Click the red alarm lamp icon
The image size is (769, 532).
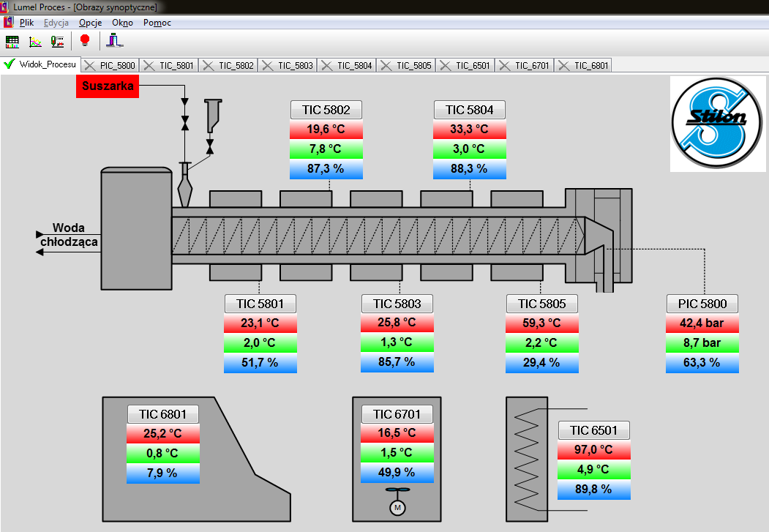84,41
